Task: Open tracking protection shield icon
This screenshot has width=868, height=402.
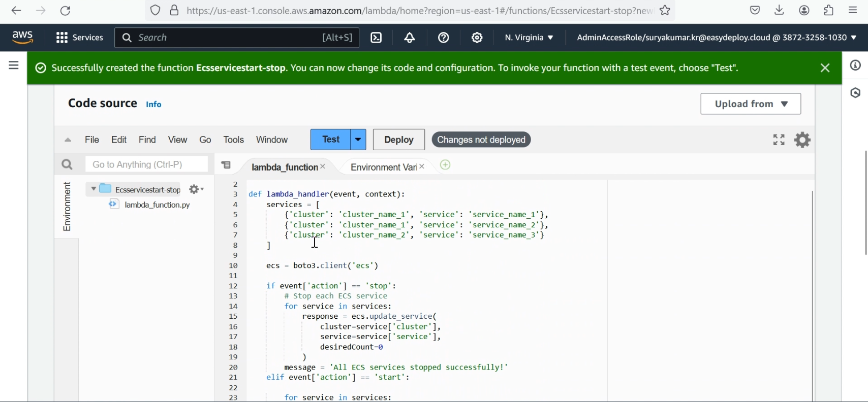Action: [x=156, y=11]
